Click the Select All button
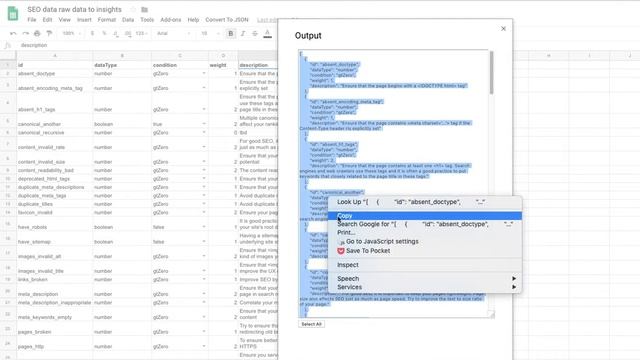This screenshot has width=640, height=360. [311, 324]
